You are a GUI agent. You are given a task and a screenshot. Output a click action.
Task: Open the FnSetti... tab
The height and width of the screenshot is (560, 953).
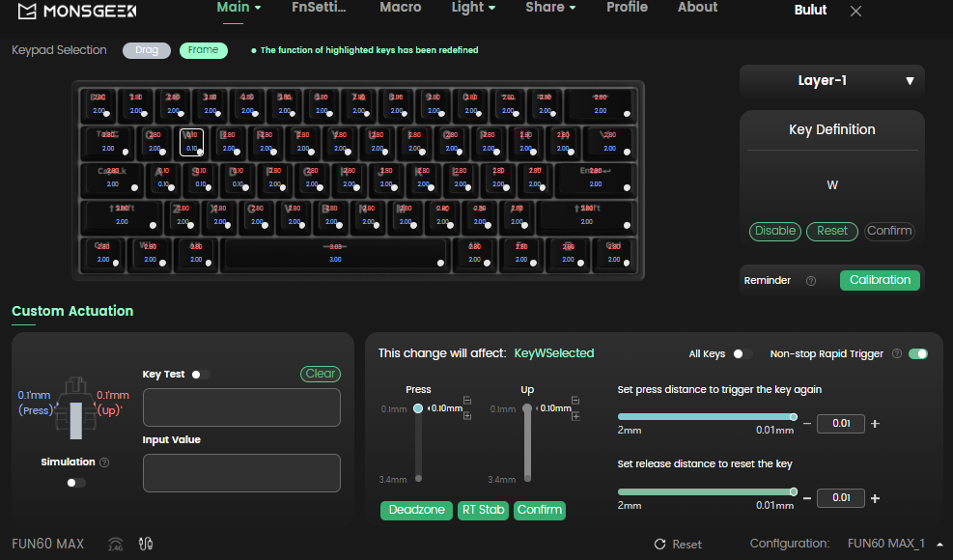click(319, 8)
